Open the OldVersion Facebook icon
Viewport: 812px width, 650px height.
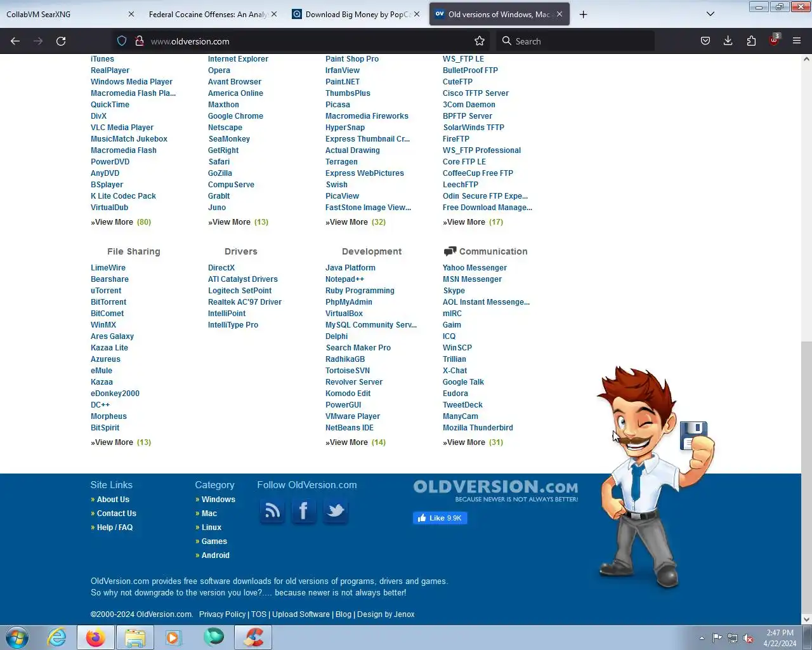(303, 510)
